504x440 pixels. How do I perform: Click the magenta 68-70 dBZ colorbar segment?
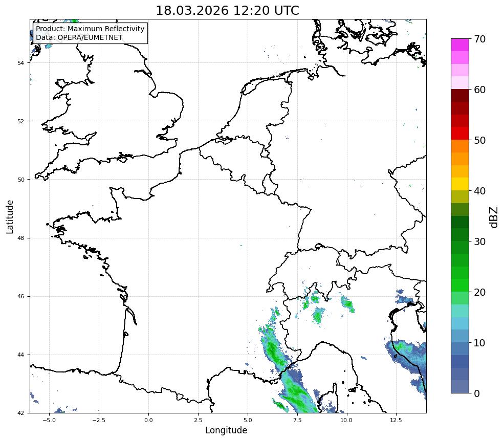pyautogui.click(x=460, y=45)
